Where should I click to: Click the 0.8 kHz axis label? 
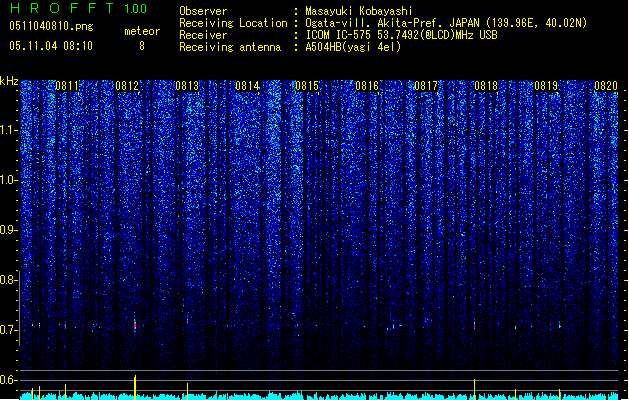[x=8, y=280]
